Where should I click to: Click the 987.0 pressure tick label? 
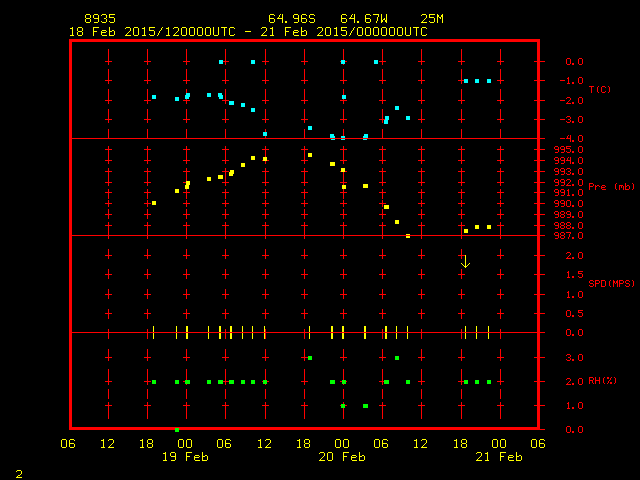[x=569, y=236]
